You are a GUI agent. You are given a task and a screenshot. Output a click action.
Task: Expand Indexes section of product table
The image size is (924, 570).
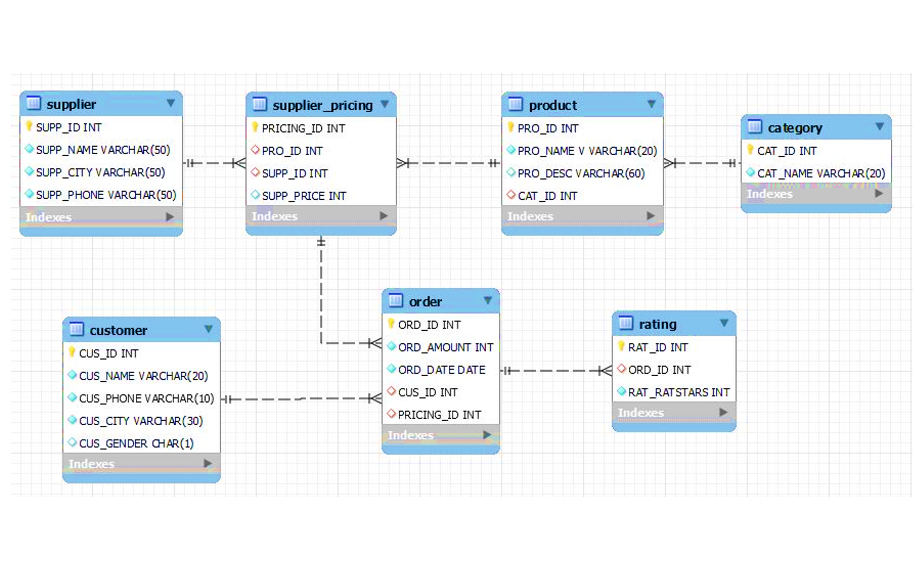pos(651,216)
